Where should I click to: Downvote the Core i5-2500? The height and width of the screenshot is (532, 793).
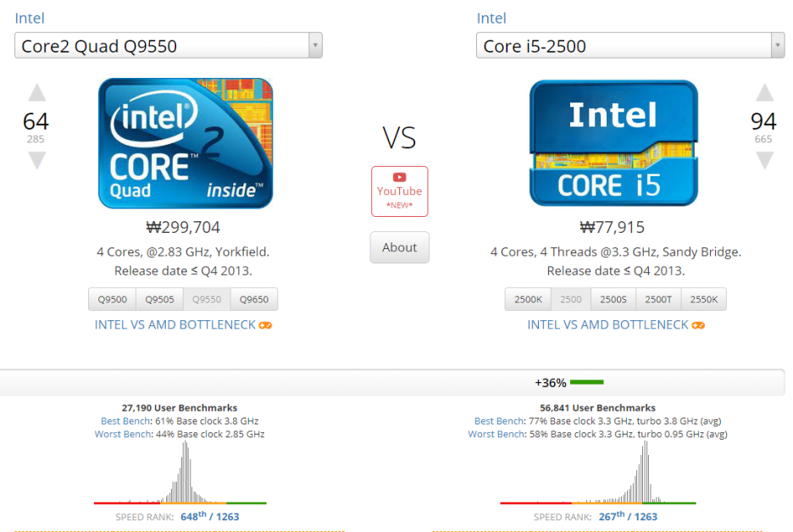764,159
